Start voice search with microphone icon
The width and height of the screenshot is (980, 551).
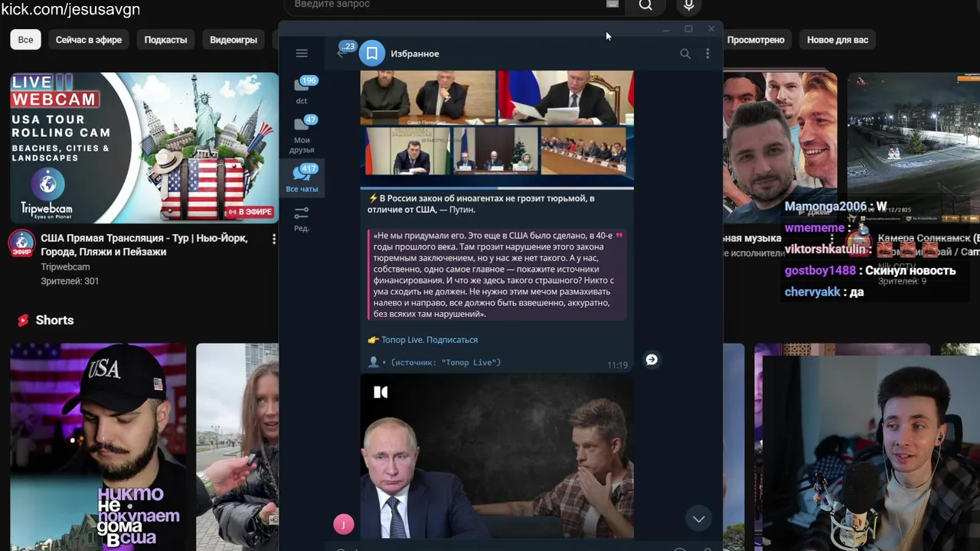pyautogui.click(x=689, y=5)
